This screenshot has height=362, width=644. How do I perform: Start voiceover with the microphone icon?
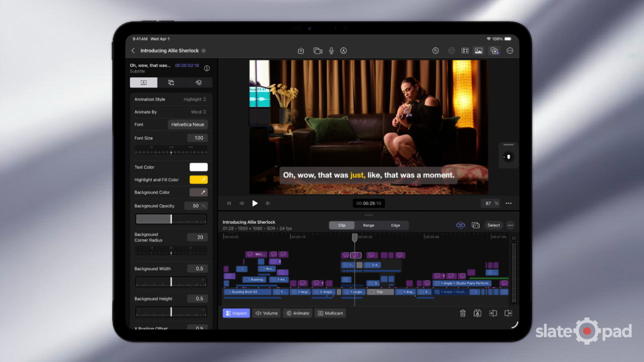point(332,51)
